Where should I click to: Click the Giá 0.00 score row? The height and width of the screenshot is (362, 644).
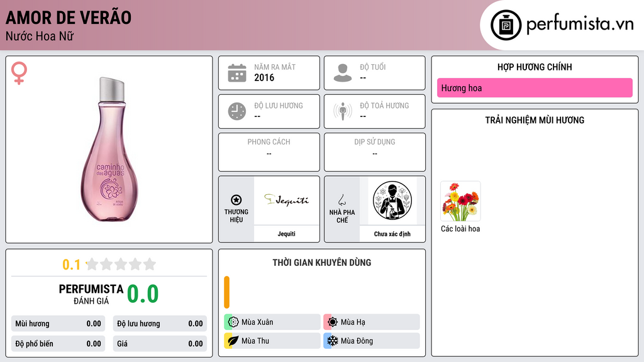(x=160, y=344)
